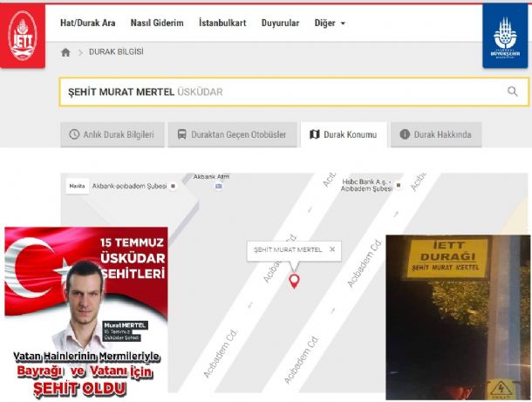Open the İstanbul Büyükşehir Belediyesi logo
This screenshot has height=402, width=532.
[x=505, y=36]
